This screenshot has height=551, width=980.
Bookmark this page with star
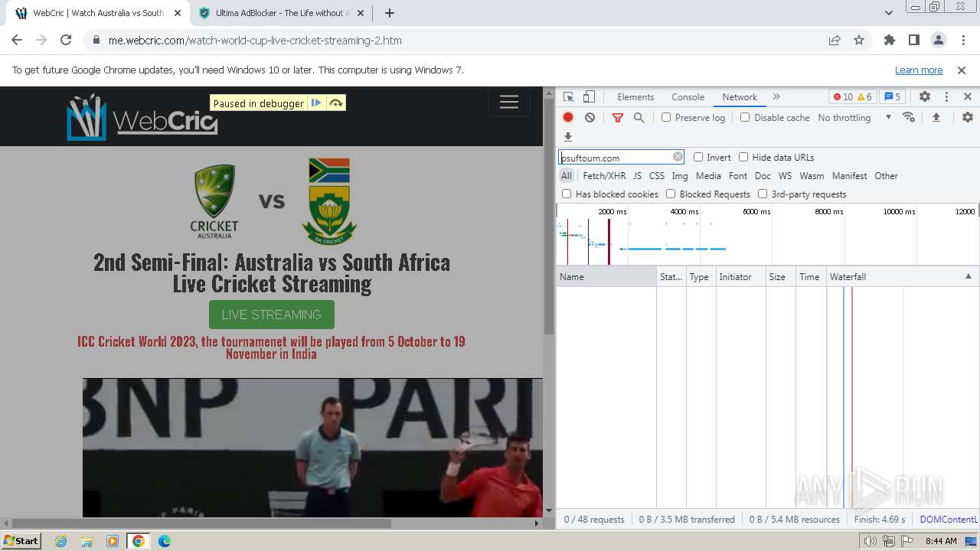[x=859, y=41]
